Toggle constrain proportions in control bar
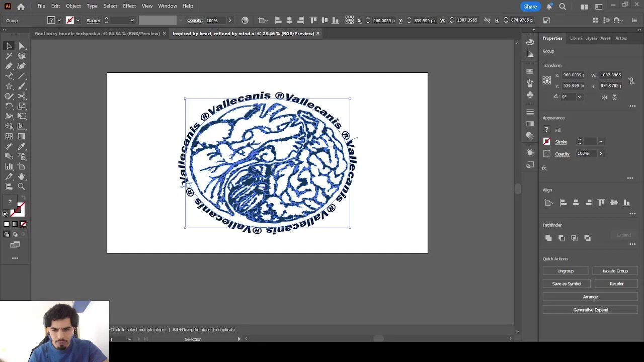644x362 pixels. (x=487, y=20)
